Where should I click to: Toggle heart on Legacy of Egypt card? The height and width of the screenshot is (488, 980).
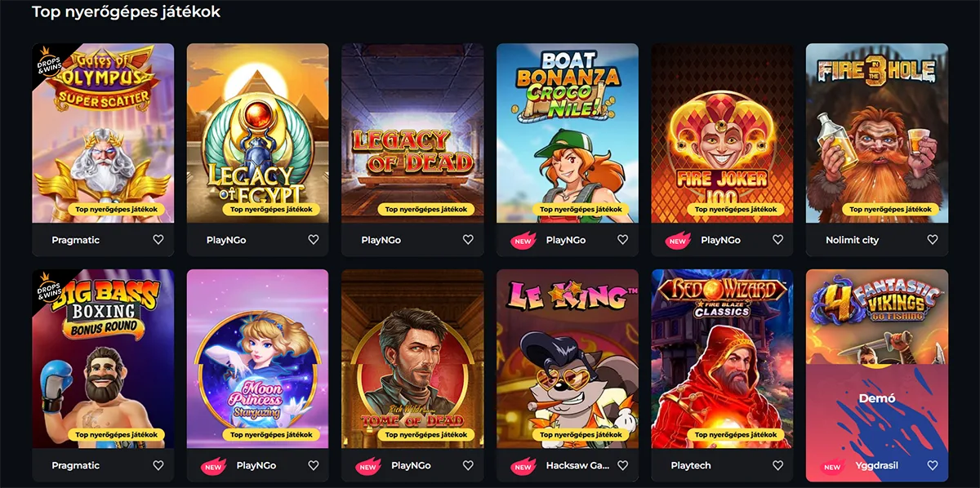(x=313, y=240)
